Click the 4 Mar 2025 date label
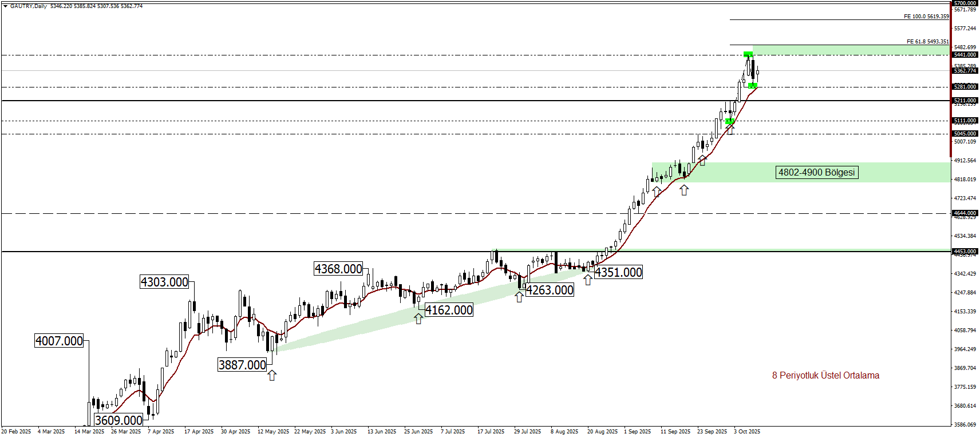980x438 pixels. coord(52,432)
